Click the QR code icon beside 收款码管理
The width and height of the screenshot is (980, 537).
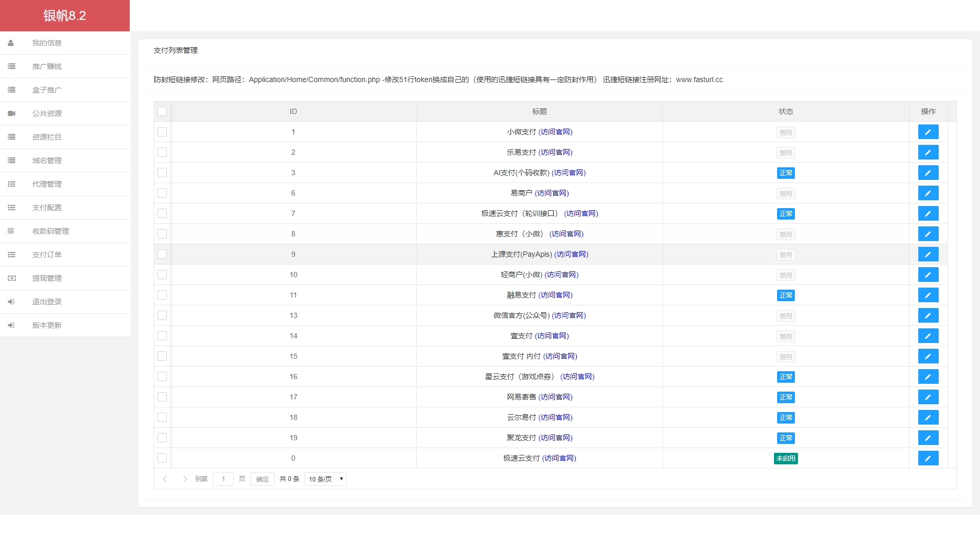click(x=11, y=231)
